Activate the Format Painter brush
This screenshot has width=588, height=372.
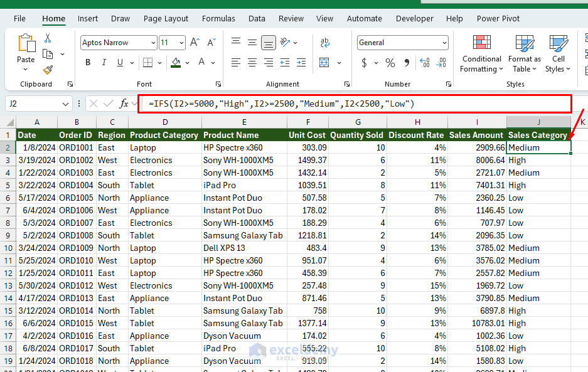48,70
